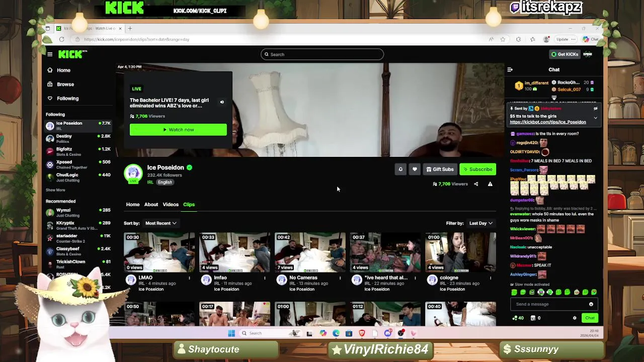Open ChudLogic channel in Following list
Image resolution: width=644 pixels, height=362 pixels.
tap(78, 177)
